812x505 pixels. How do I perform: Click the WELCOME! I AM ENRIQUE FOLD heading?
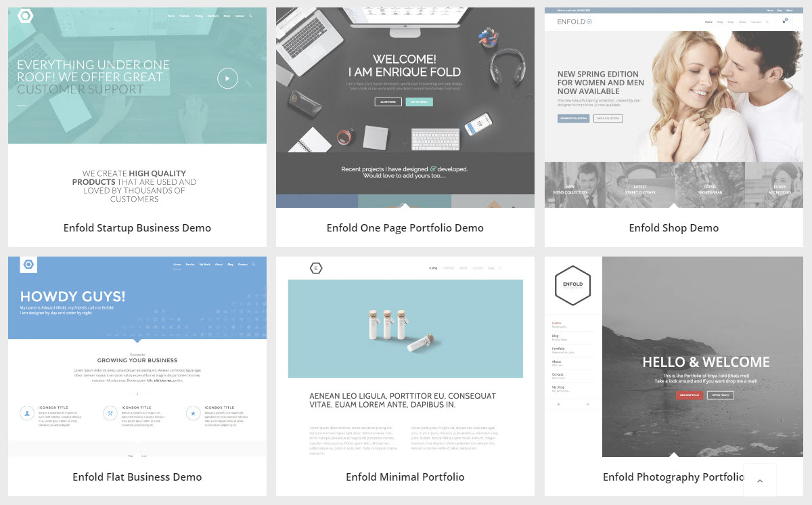405,65
